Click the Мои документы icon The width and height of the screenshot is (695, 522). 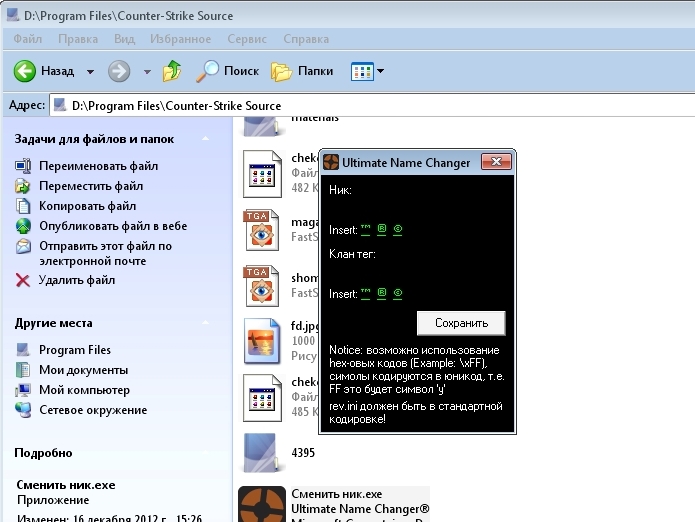pos(23,370)
